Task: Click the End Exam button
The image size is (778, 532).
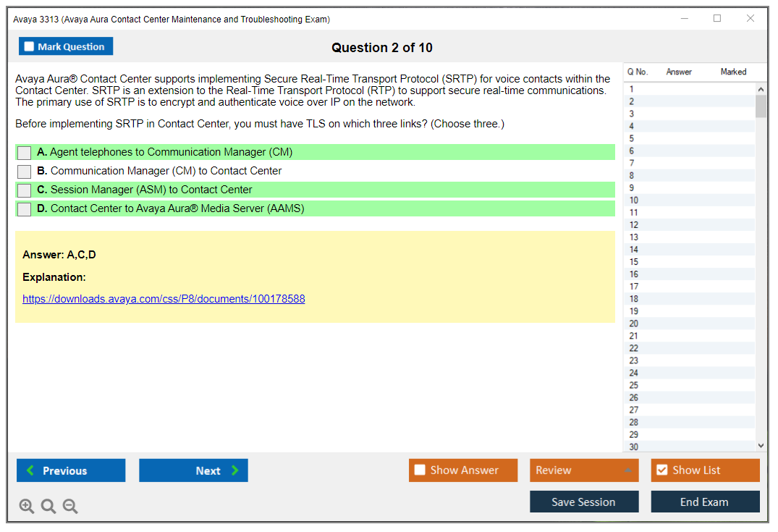Action: click(705, 502)
